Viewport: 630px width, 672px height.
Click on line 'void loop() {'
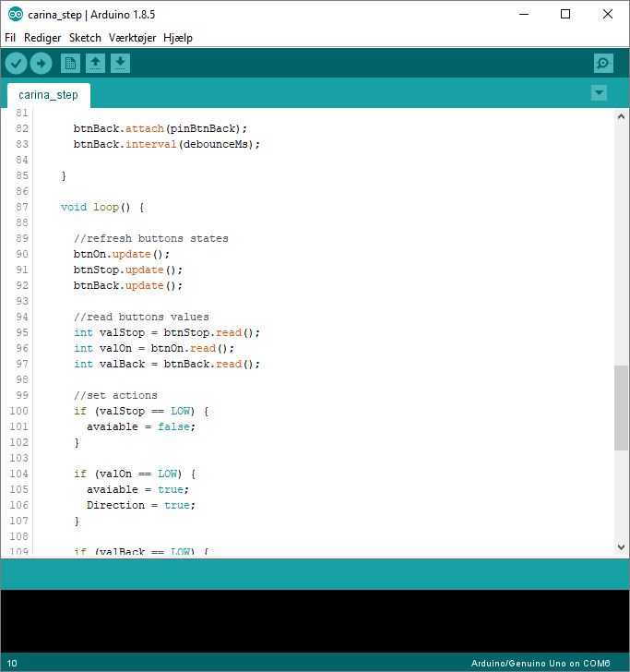pos(102,208)
